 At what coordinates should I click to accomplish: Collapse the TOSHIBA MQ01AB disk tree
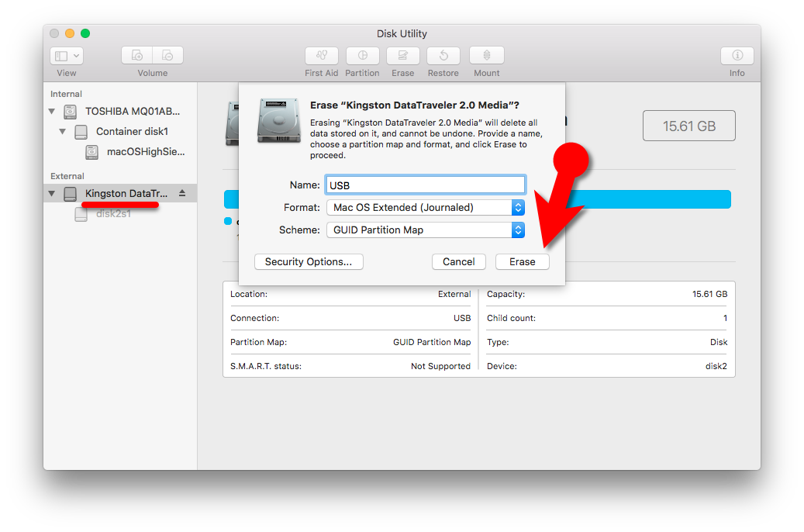(52, 111)
